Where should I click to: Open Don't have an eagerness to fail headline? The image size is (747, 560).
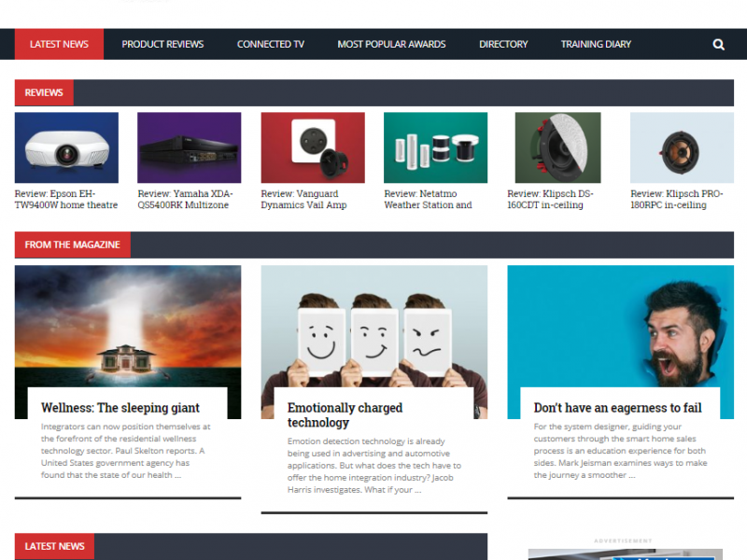618,408
